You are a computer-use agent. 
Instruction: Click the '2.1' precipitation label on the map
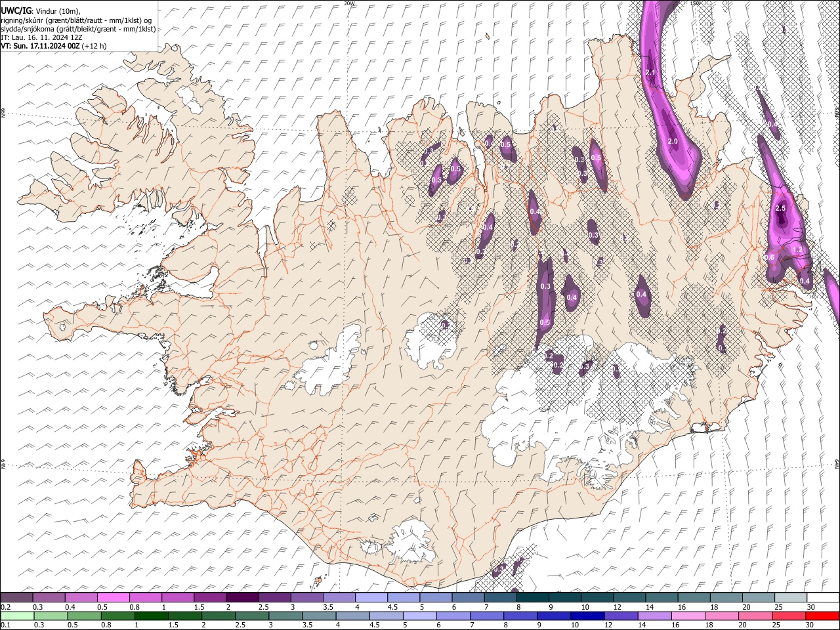coord(650,72)
